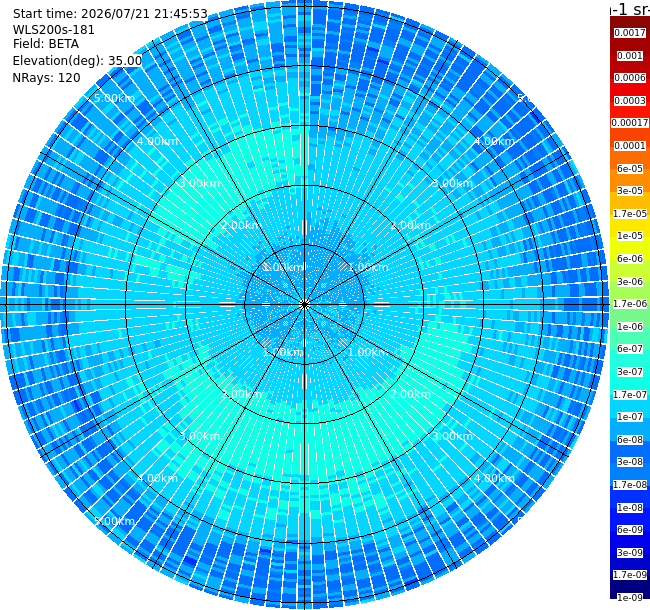The height and width of the screenshot is (610, 650).
Task: Choose the 1.7e-05 colorbar level
Action: pos(630,213)
